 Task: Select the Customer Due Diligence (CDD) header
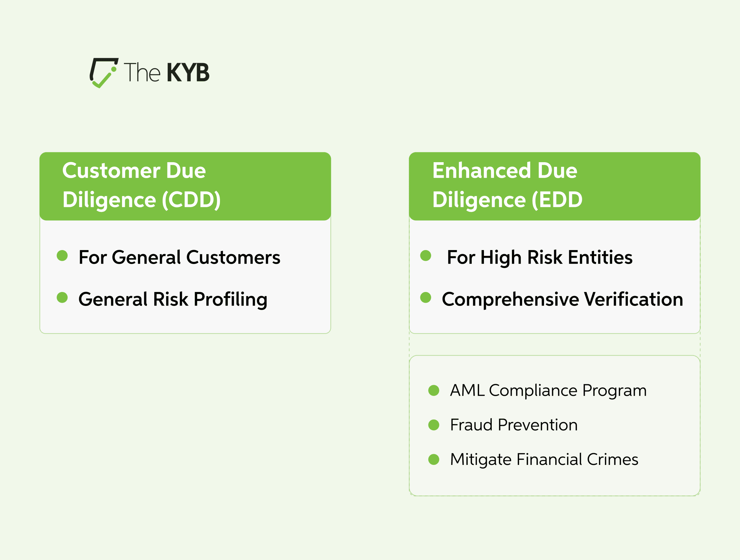[185, 186]
